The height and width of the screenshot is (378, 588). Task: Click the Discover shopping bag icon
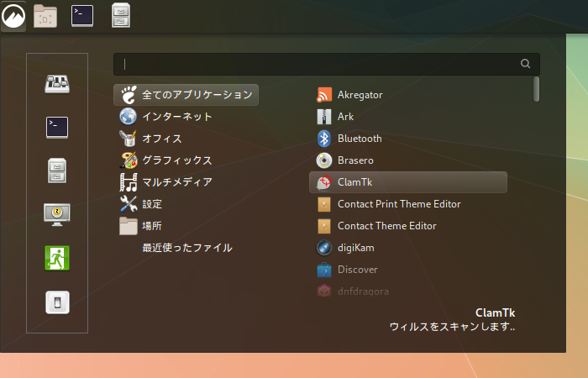pyautogui.click(x=324, y=270)
